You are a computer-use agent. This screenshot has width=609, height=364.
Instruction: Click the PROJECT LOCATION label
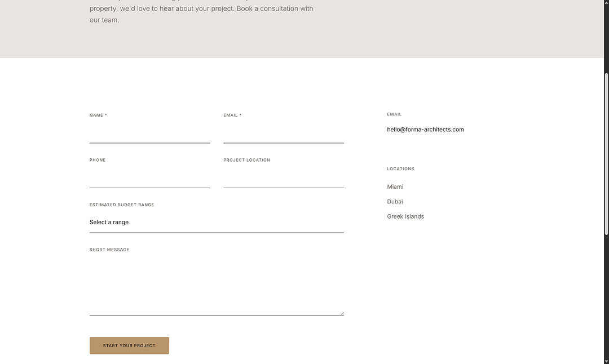pyautogui.click(x=246, y=160)
